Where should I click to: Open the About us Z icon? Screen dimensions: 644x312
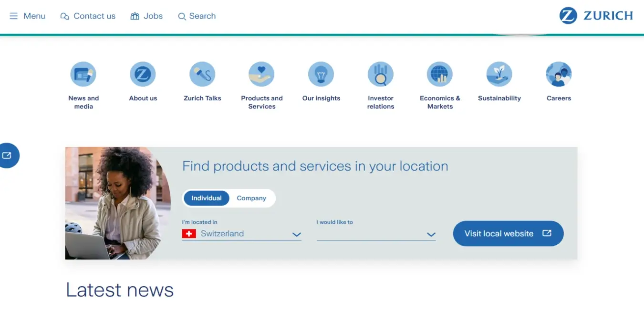(x=143, y=74)
